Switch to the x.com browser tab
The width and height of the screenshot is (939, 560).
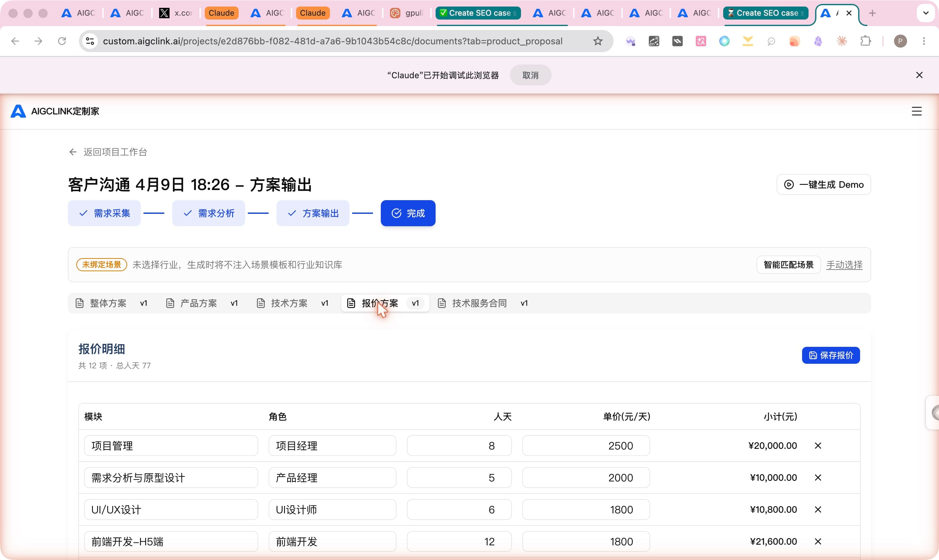tap(175, 13)
